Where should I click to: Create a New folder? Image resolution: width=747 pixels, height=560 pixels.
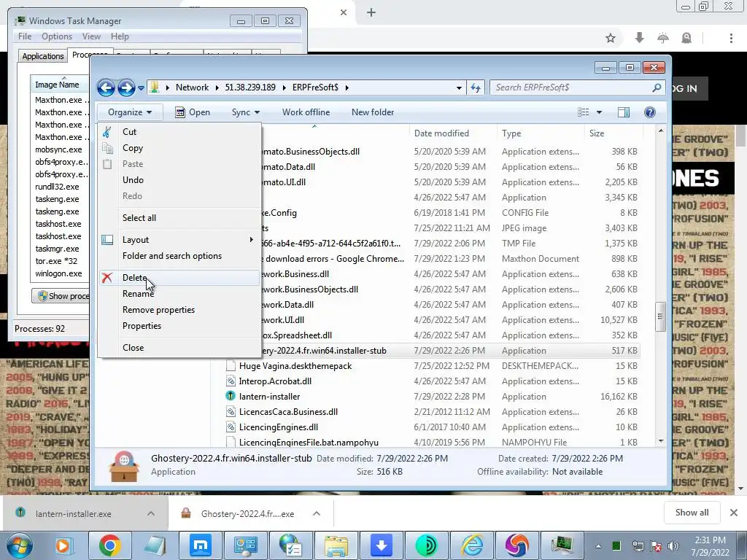373,112
